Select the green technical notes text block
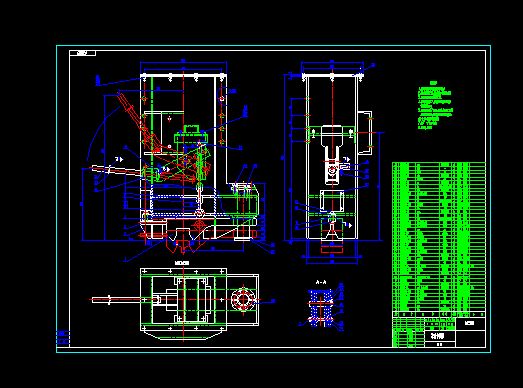 (435, 105)
